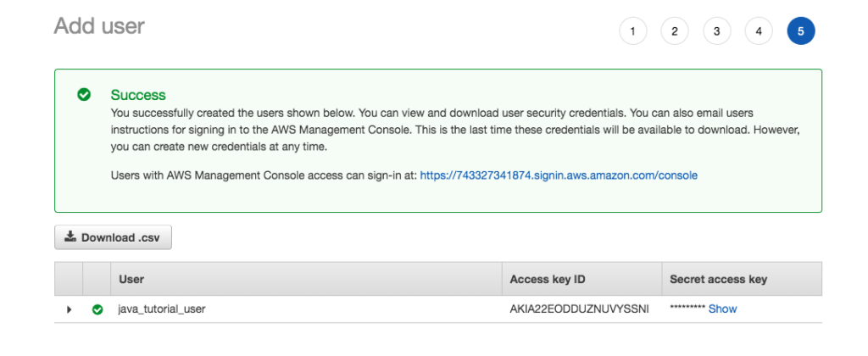Jump to step 3 circle
Screen dimensions: 868x356
pyautogui.click(x=717, y=31)
